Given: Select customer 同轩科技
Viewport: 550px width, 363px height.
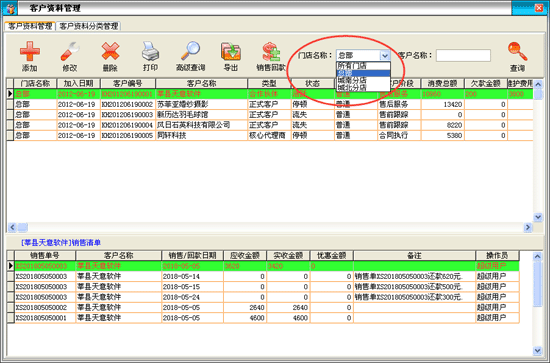Looking at the screenshot, I should pyautogui.click(x=171, y=135).
